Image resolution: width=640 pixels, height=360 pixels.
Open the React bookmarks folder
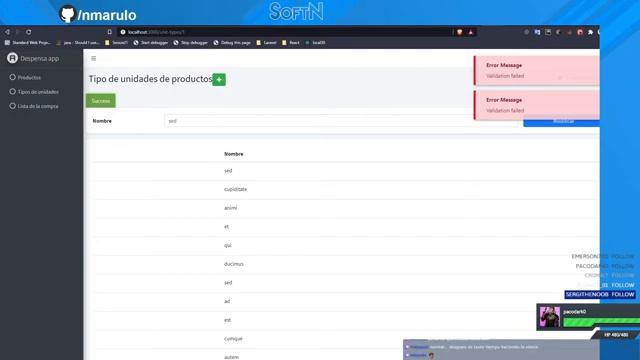291,42
